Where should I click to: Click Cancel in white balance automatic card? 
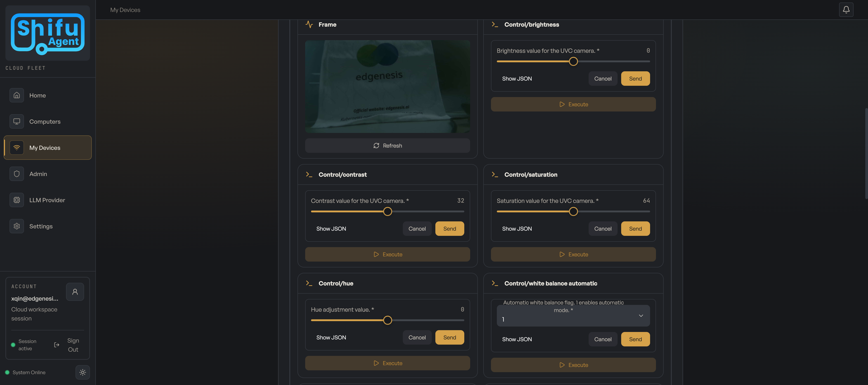click(602, 339)
